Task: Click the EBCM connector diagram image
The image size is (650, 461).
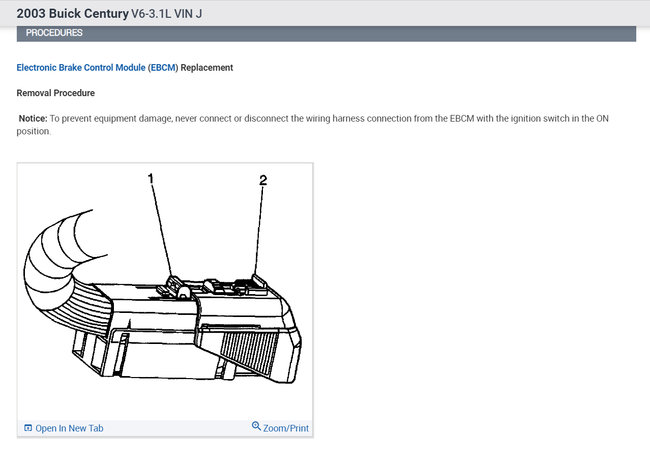Action: click(x=165, y=292)
